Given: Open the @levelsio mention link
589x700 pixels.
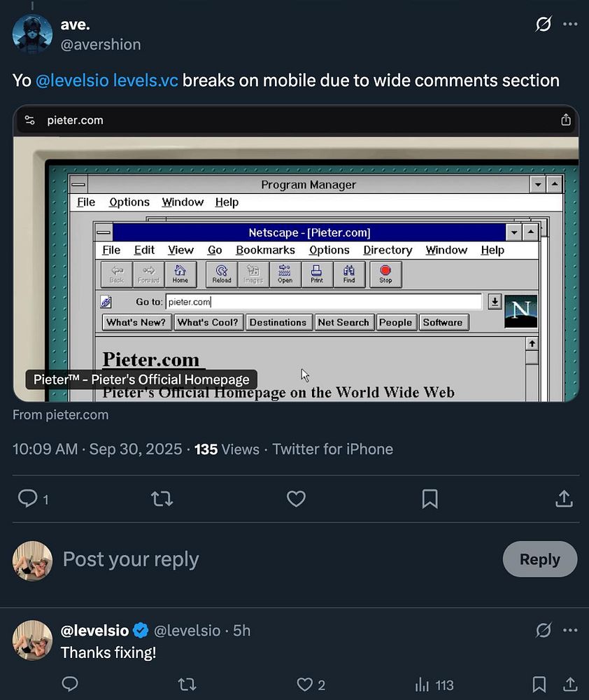Looking at the screenshot, I should pos(71,80).
